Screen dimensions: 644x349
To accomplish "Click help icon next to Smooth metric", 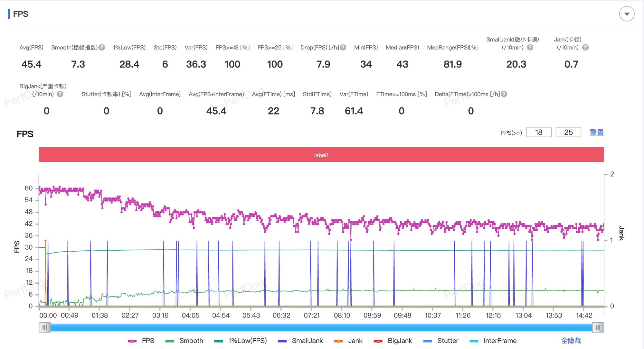I will tap(102, 48).
